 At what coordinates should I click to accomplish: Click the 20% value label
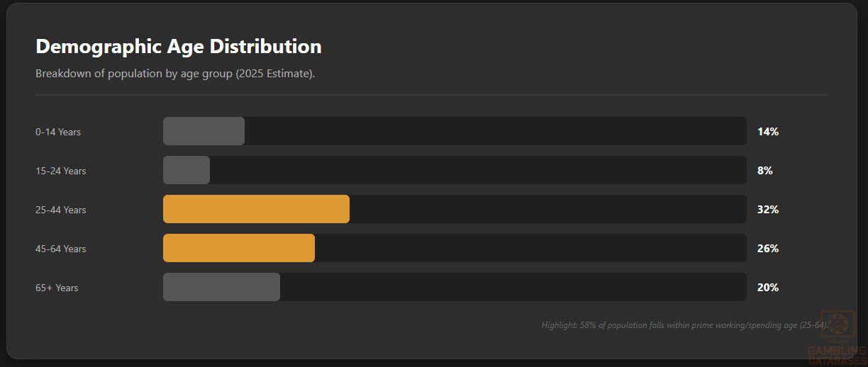pos(768,288)
